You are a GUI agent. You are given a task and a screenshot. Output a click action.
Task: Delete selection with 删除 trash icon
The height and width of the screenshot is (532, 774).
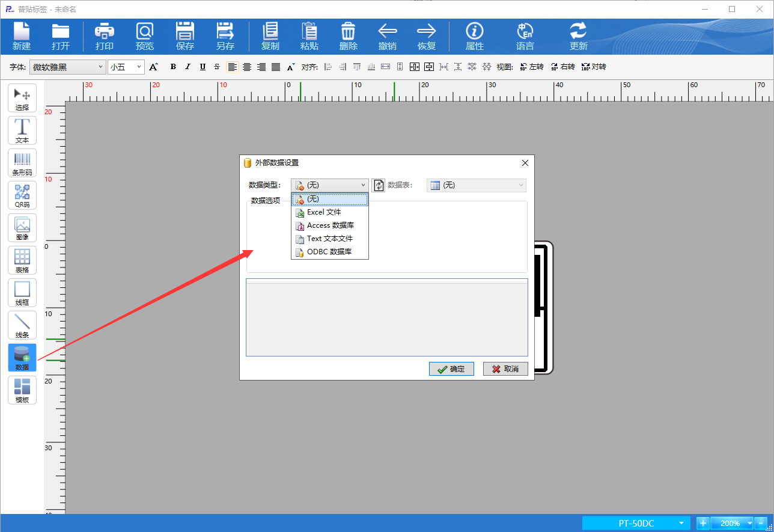[349, 36]
